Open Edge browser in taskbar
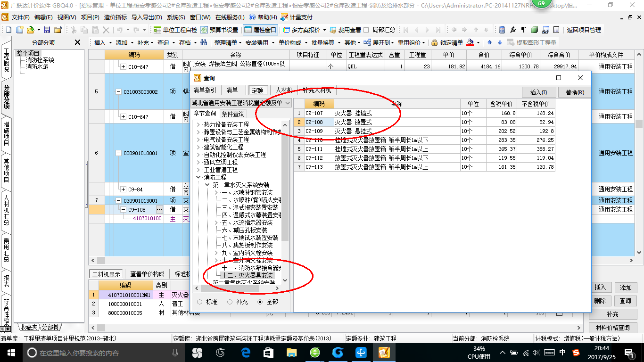This screenshot has width=644, height=362. [x=246, y=353]
